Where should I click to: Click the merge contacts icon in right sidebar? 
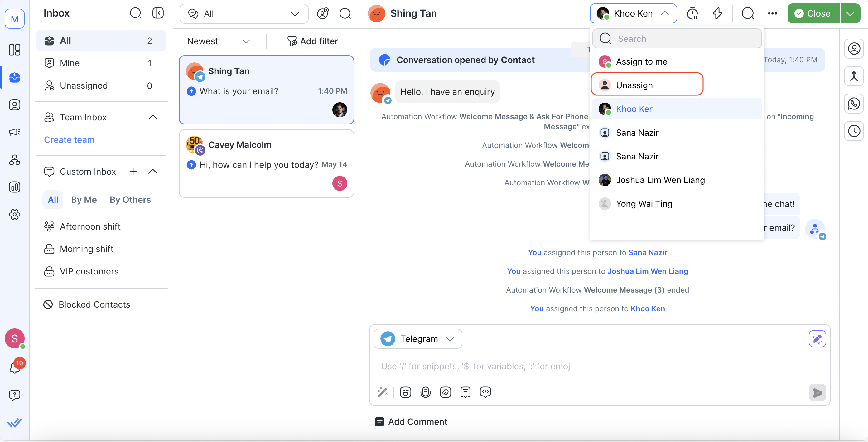tap(854, 76)
